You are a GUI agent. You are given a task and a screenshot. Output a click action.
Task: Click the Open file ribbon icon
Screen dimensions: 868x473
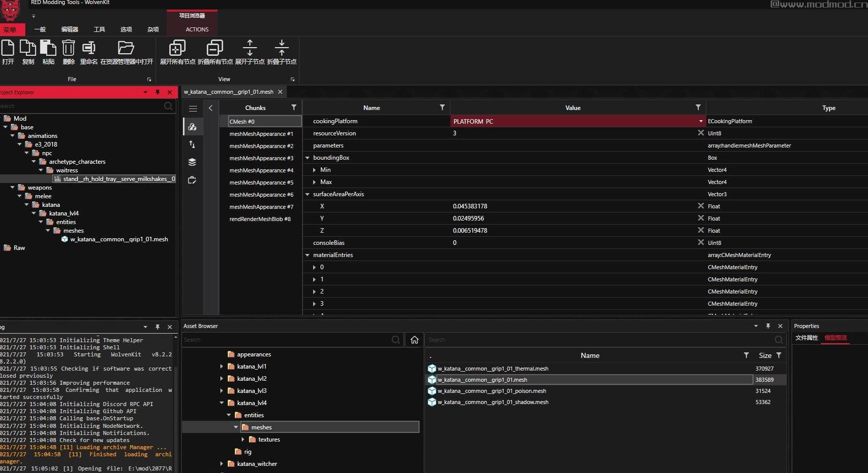(x=8, y=48)
